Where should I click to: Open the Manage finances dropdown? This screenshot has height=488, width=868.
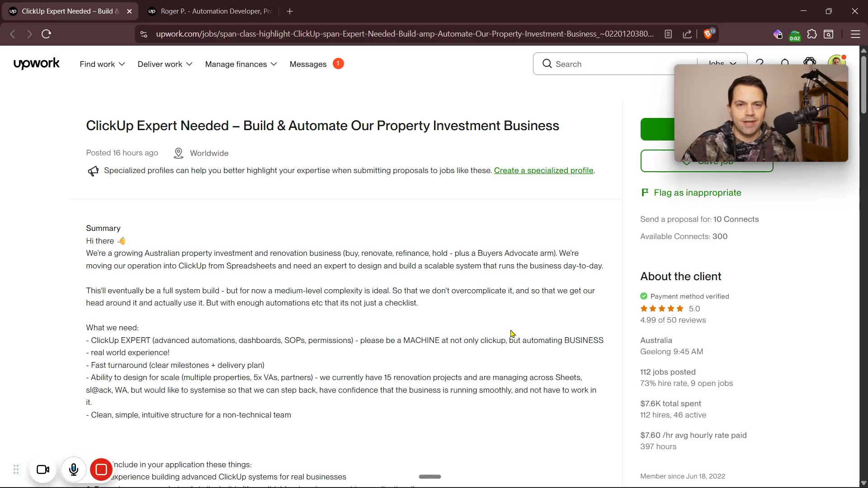pyautogui.click(x=241, y=64)
